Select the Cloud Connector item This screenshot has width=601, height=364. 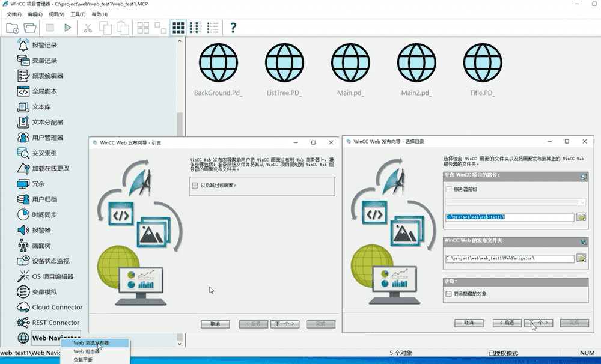(56, 307)
